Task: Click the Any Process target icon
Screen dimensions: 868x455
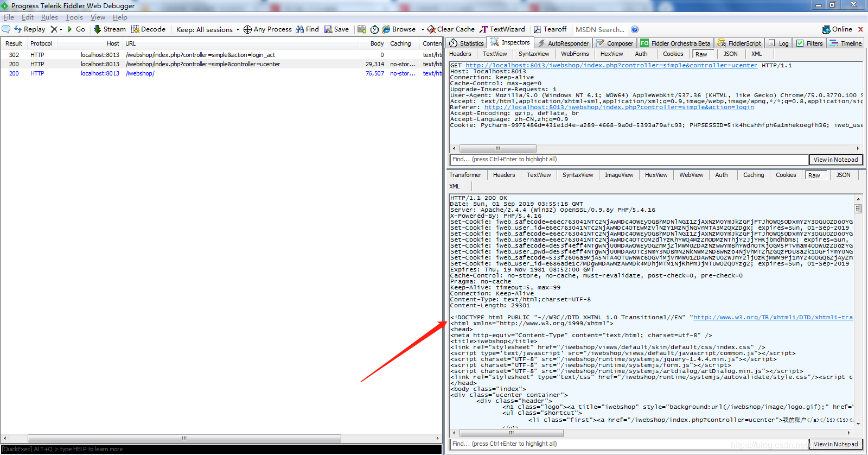Action: 247,29
